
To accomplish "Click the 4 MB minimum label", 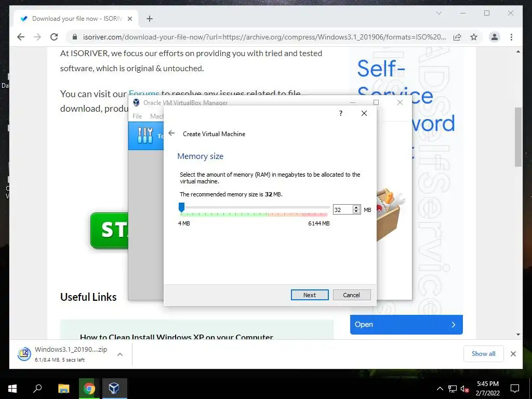I will point(184,223).
